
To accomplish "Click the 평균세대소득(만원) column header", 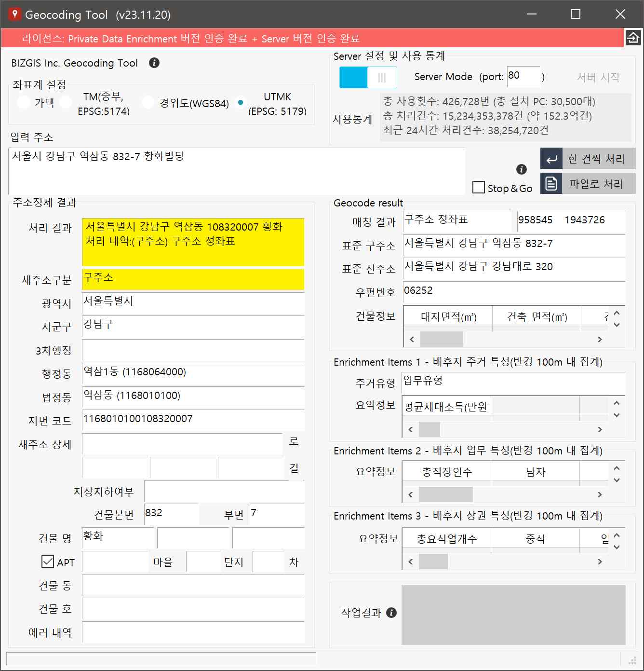I will pyautogui.click(x=446, y=407).
